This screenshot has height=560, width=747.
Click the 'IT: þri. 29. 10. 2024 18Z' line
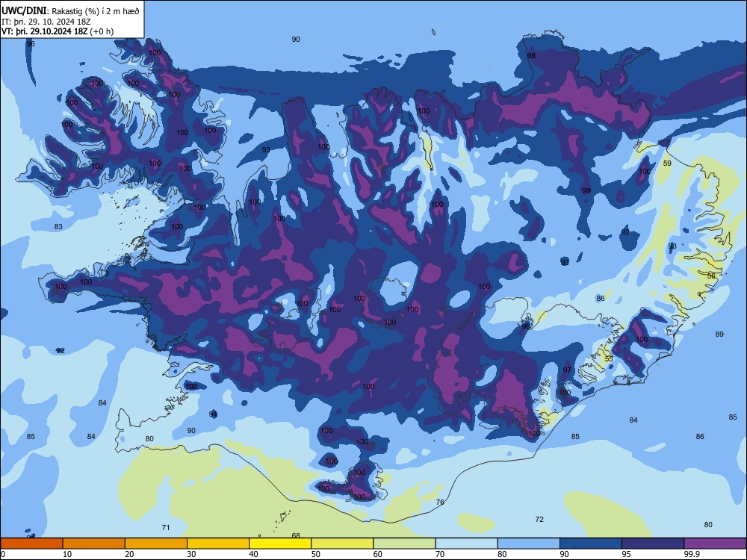(x=46, y=22)
